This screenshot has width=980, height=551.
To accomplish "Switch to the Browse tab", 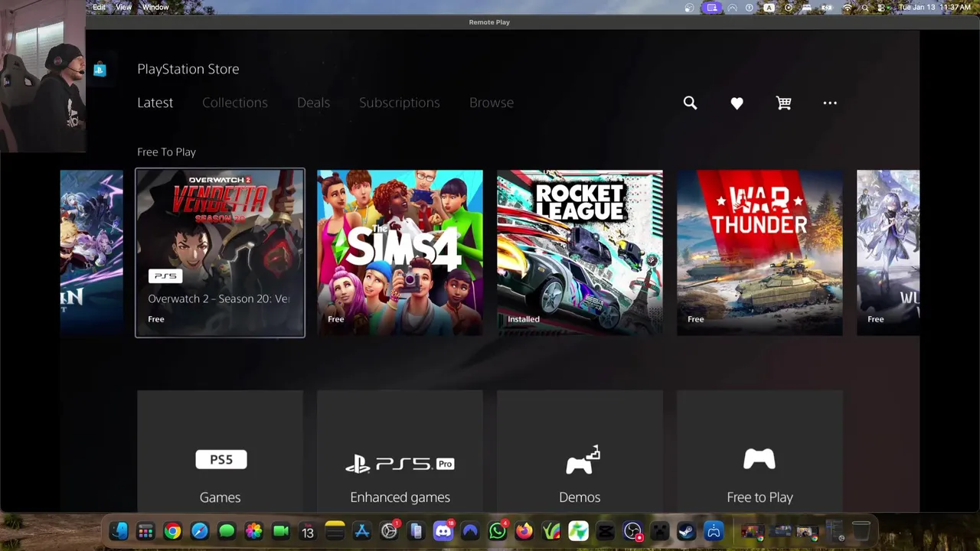I will click(x=492, y=103).
